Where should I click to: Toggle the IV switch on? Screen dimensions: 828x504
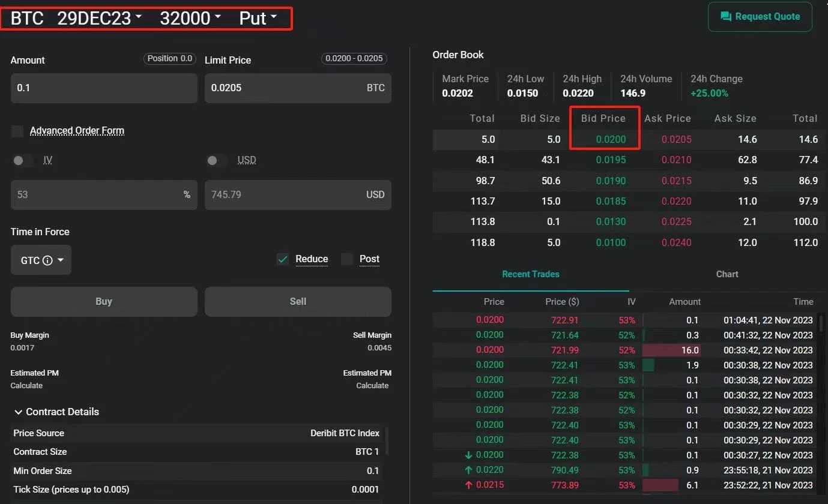point(23,160)
